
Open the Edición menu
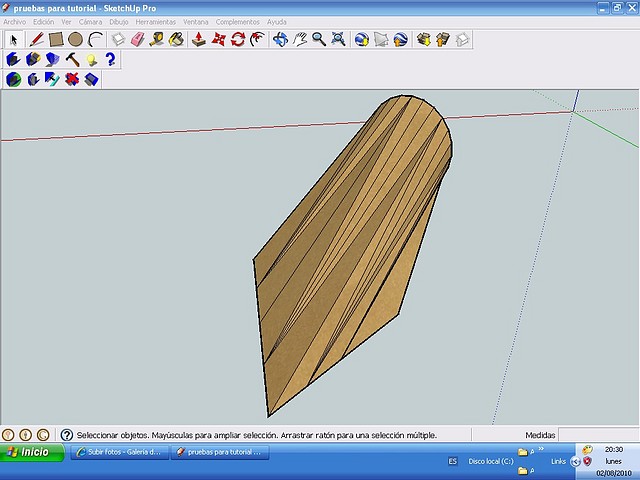[43, 22]
